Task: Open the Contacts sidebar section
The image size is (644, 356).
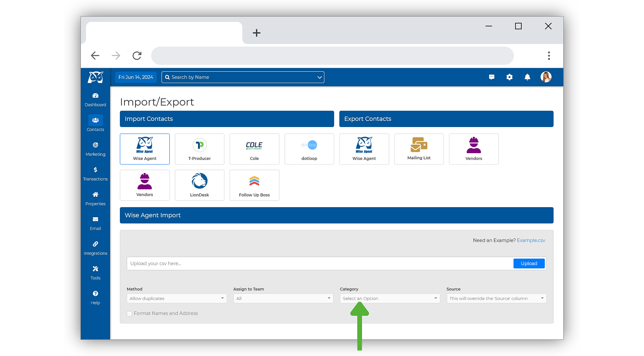Action: click(95, 124)
